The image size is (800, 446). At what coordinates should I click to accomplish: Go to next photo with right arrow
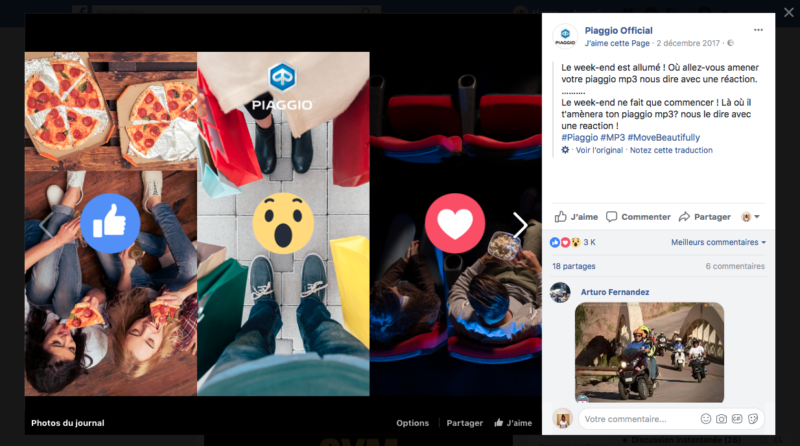520,225
